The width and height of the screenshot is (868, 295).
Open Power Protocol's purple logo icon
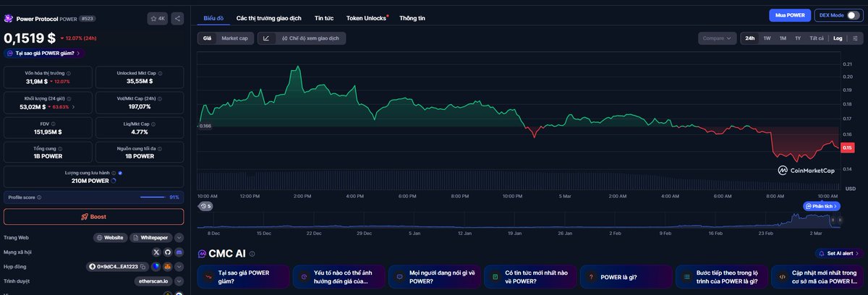[9, 19]
